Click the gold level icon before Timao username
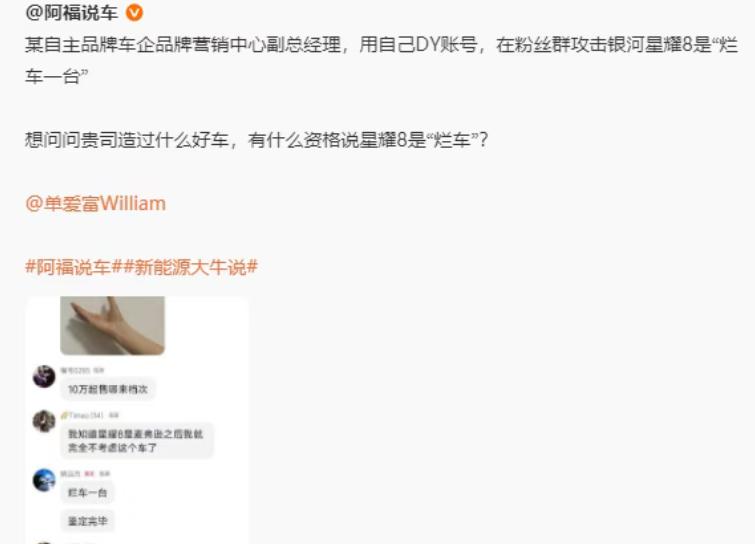The width and height of the screenshot is (755, 544). click(65, 415)
